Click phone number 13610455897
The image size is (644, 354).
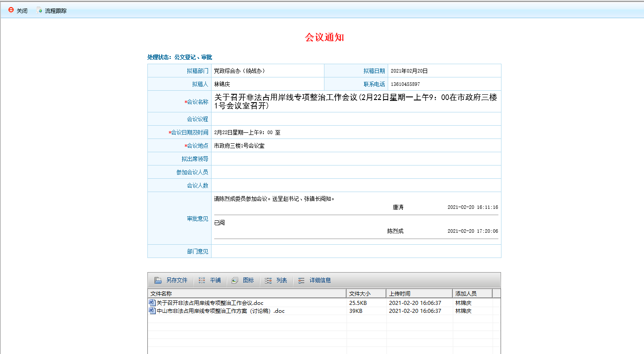405,84
